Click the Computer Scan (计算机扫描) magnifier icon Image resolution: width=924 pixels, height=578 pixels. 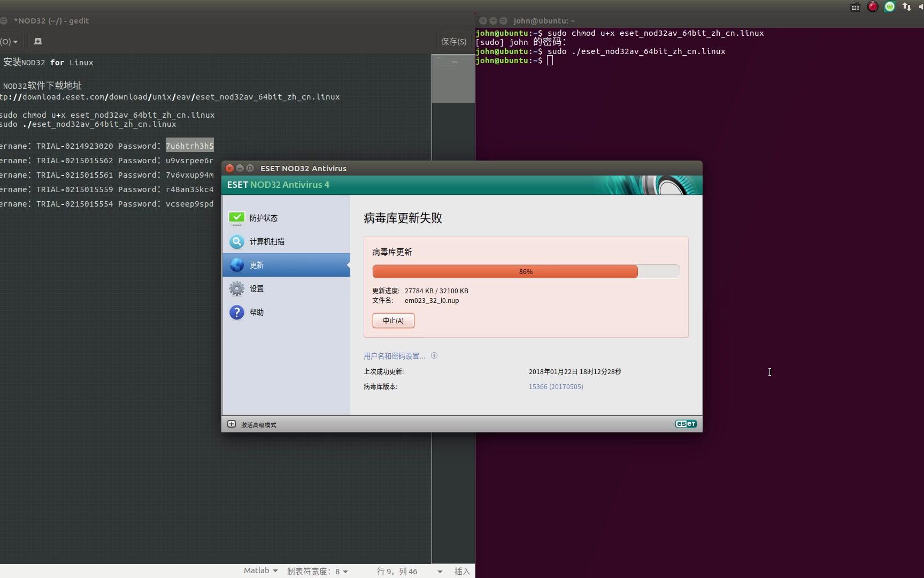point(236,241)
